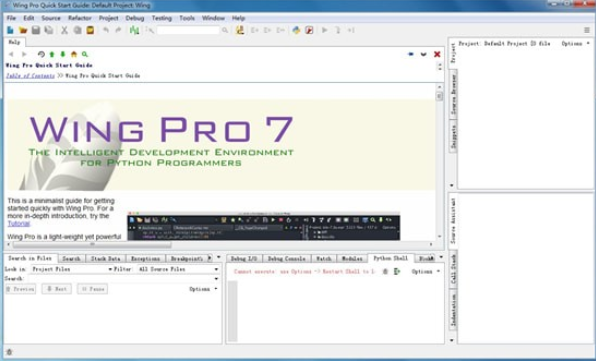Click the green indentation toolbar icon

[134, 30]
